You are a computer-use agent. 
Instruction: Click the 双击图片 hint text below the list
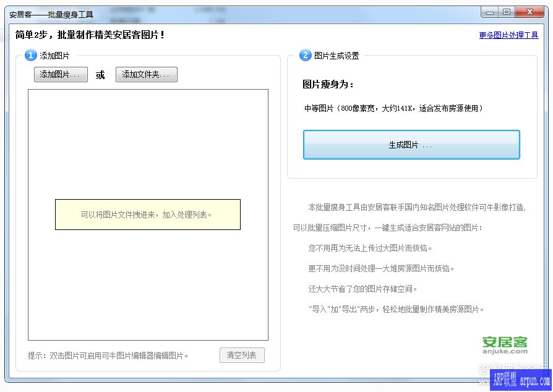click(x=108, y=356)
